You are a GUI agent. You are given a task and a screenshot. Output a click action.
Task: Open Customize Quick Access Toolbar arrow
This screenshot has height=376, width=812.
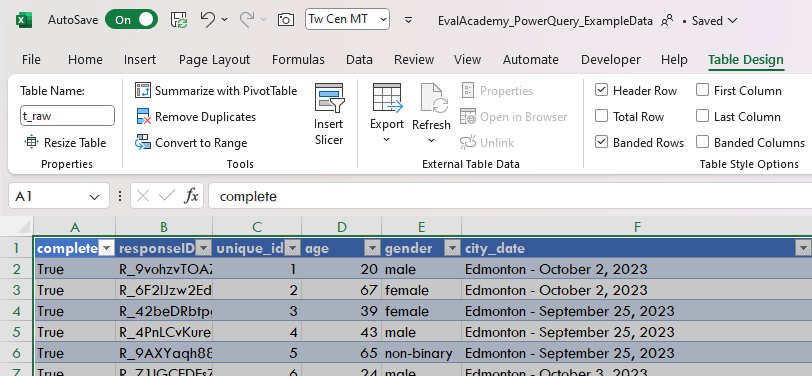409,20
